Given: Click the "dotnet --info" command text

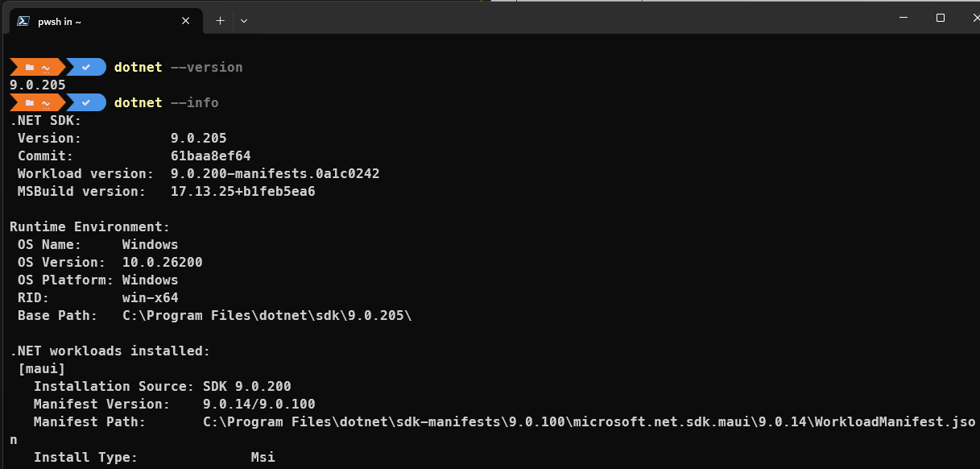Looking at the screenshot, I should click(x=166, y=103).
